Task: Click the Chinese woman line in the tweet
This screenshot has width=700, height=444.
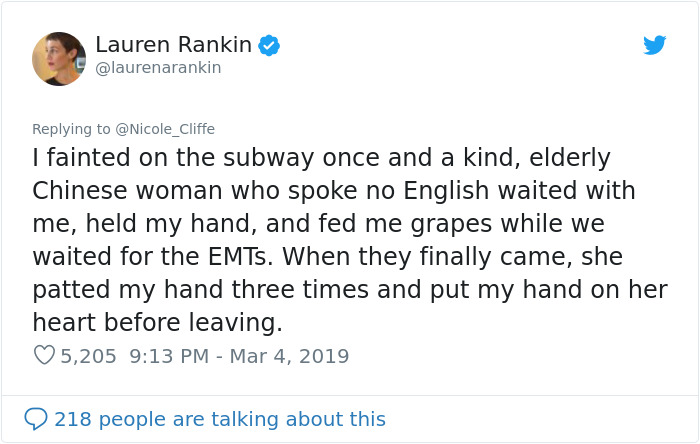Action: [x=334, y=191]
